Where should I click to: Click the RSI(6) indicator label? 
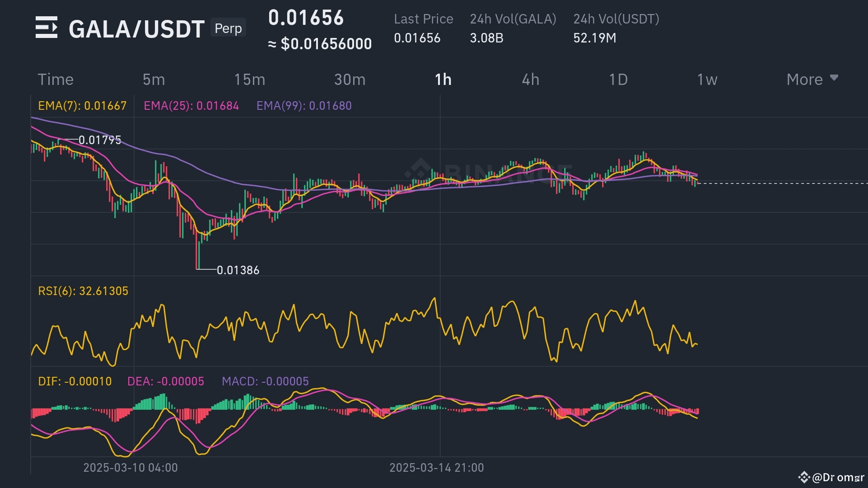[x=83, y=291]
